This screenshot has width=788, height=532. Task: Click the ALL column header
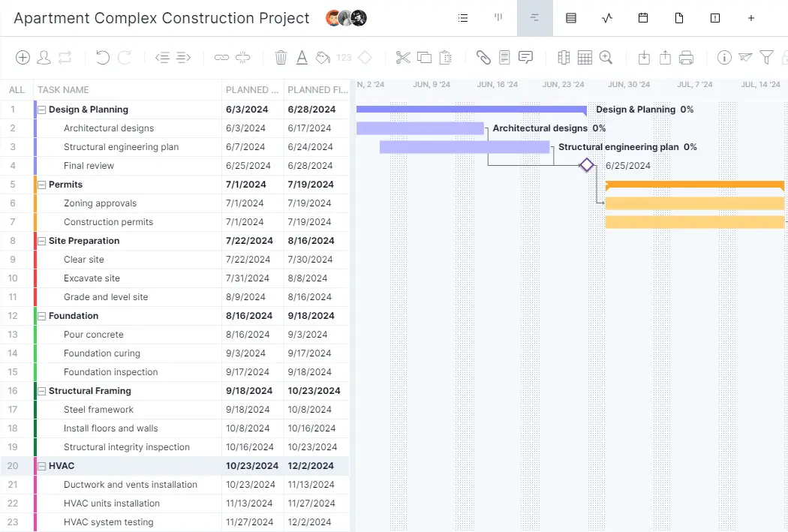(x=17, y=90)
